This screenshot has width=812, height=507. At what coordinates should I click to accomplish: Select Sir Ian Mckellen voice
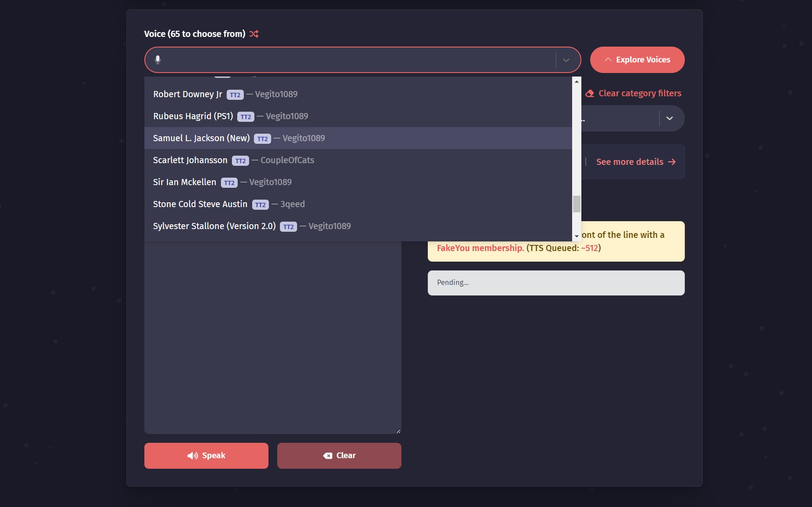point(358,182)
